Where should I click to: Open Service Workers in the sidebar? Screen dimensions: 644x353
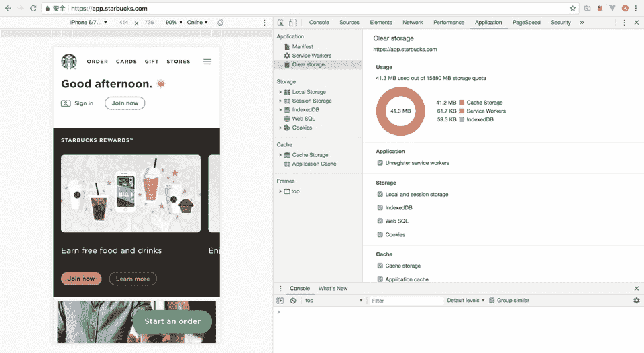coord(312,56)
